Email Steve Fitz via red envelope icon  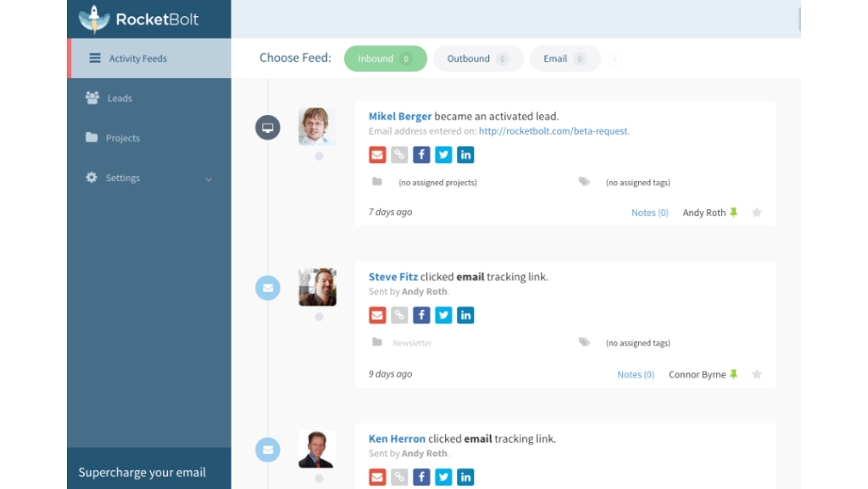377,315
